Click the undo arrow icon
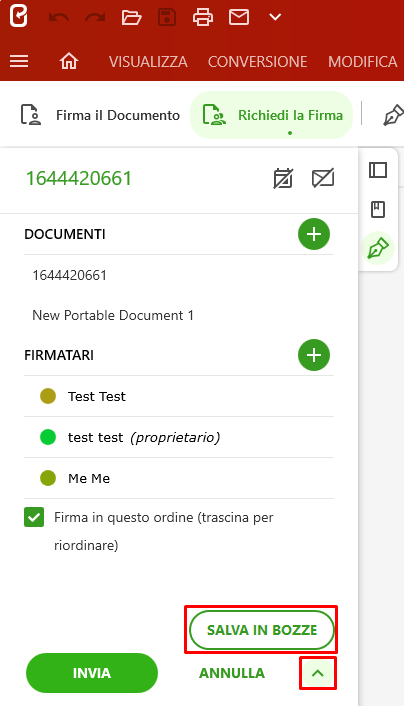This screenshot has height=706, width=404. click(x=59, y=18)
